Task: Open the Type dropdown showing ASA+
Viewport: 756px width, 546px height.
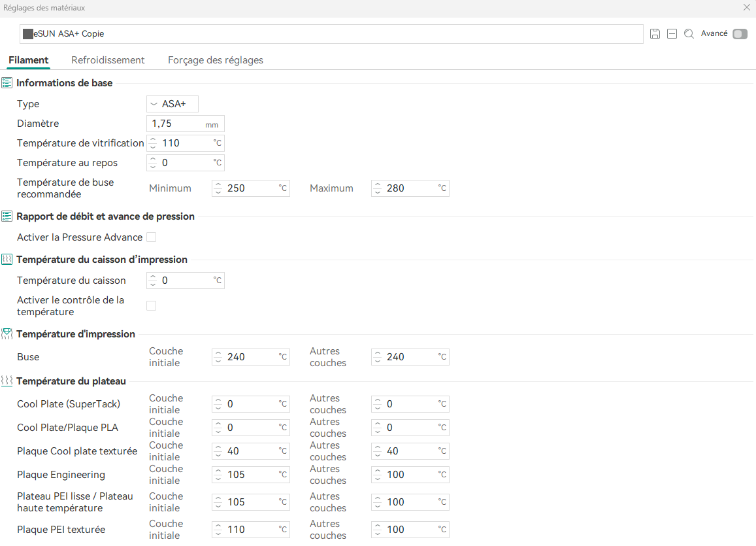Action: (x=172, y=104)
